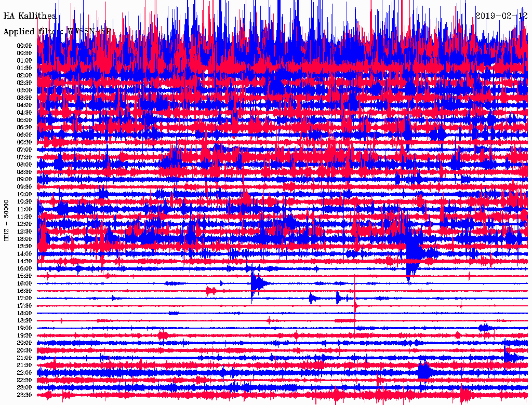Select the 07:30 time label
This screenshot has width=532, height=405.
point(24,157)
